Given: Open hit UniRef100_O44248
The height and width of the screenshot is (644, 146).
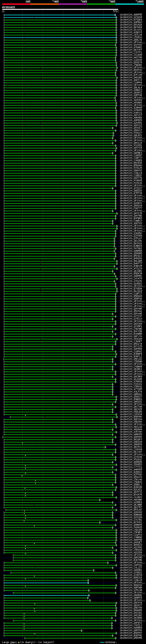Looking at the screenshot, I should [x=131, y=339].
